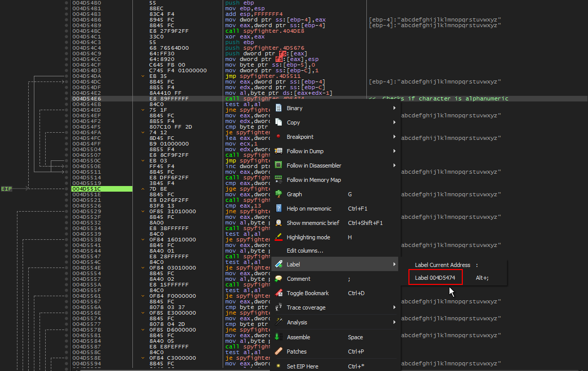Expand the Binary submenu arrow

point(394,108)
